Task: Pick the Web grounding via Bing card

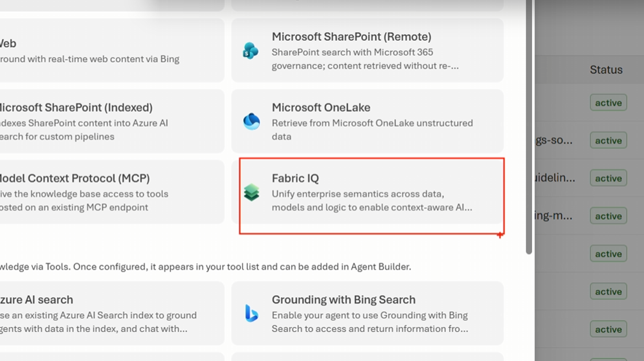Action: tap(110, 50)
